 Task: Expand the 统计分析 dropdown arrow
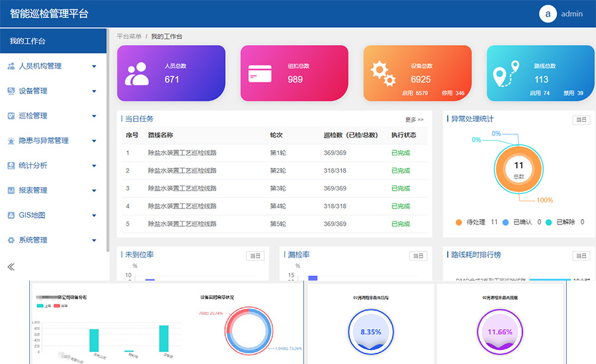click(94, 165)
